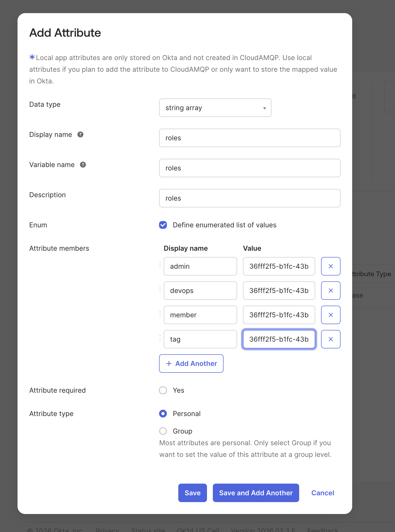The image size is (395, 532).
Task: Select the Personal attribute type option
Action: [x=163, y=414]
